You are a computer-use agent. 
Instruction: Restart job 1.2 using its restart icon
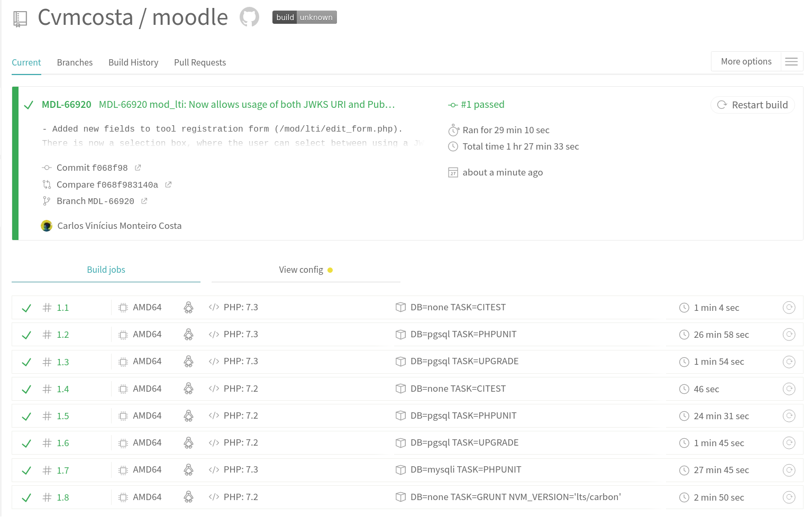pos(789,335)
